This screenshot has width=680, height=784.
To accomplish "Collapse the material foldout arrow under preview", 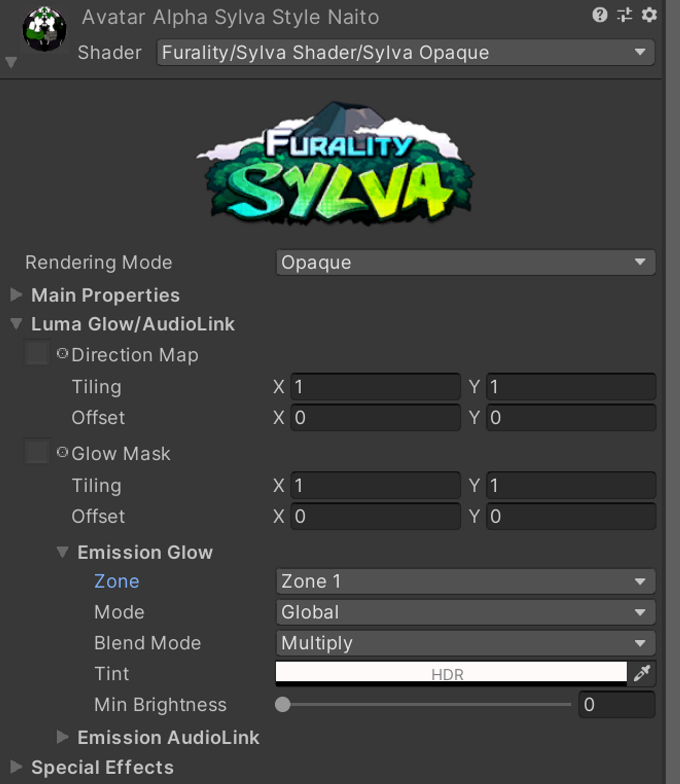I will click(11, 63).
